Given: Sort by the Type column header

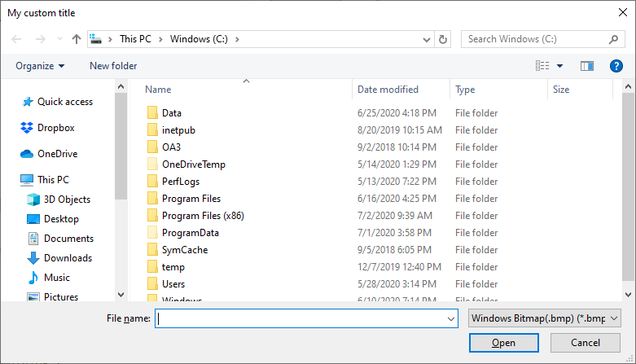Looking at the screenshot, I should [465, 90].
